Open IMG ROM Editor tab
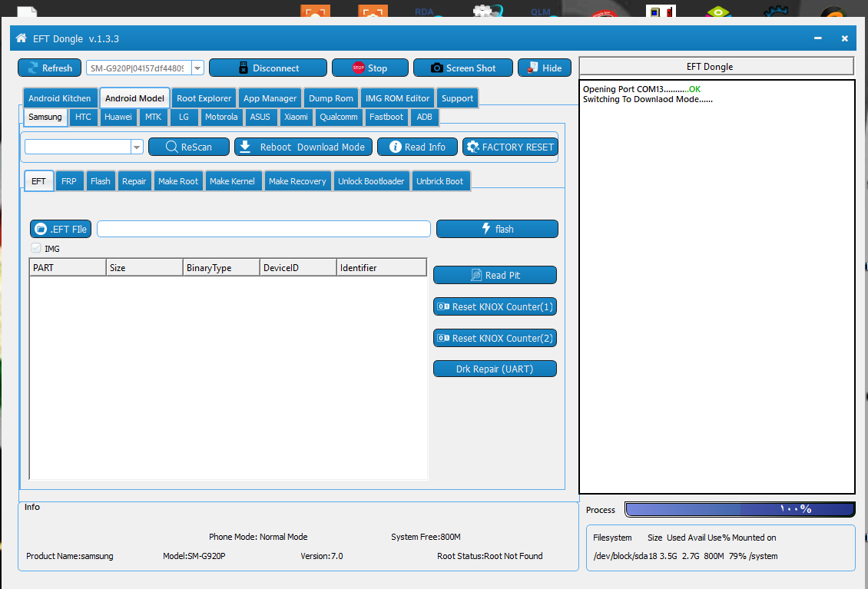This screenshot has width=868, height=589. [397, 98]
